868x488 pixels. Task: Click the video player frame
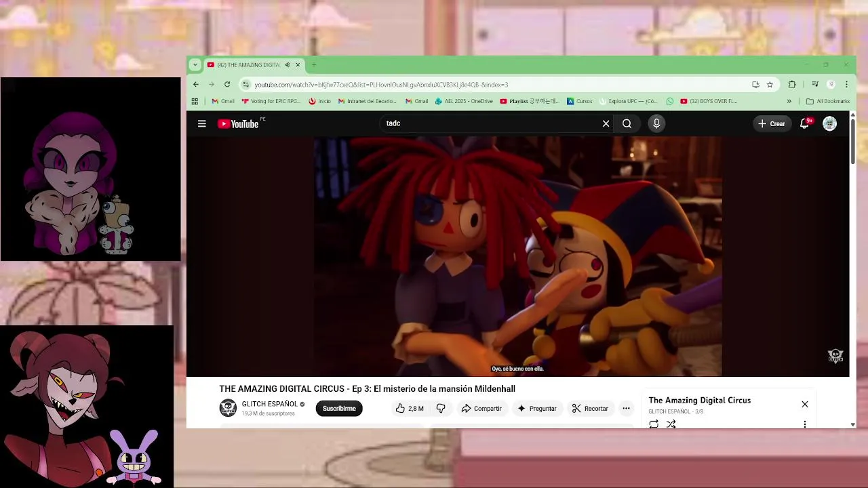[518, 256]
